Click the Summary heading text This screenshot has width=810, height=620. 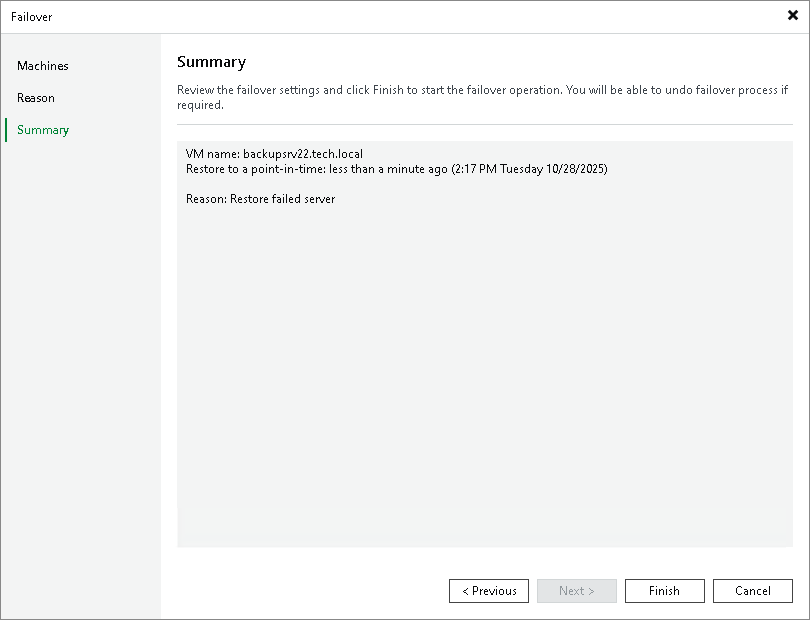click(x=211, y=62)
